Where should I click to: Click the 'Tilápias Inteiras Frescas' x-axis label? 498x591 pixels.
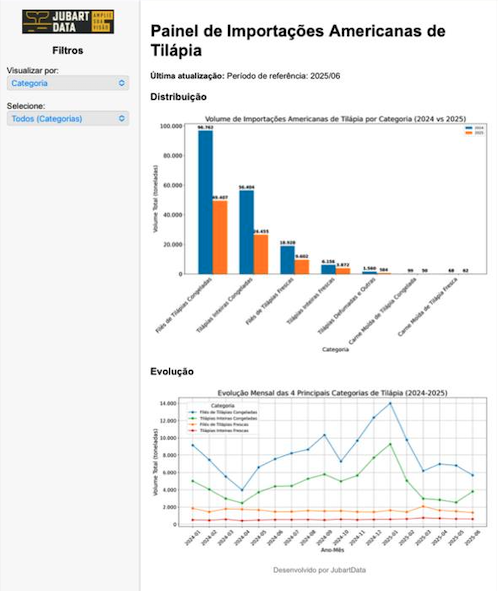311,301
